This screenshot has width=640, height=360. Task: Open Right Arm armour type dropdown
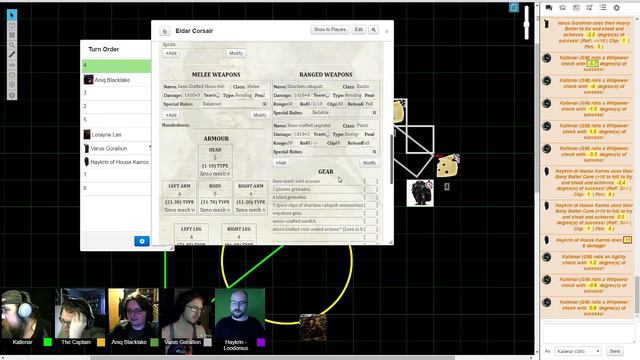(251, 210)
